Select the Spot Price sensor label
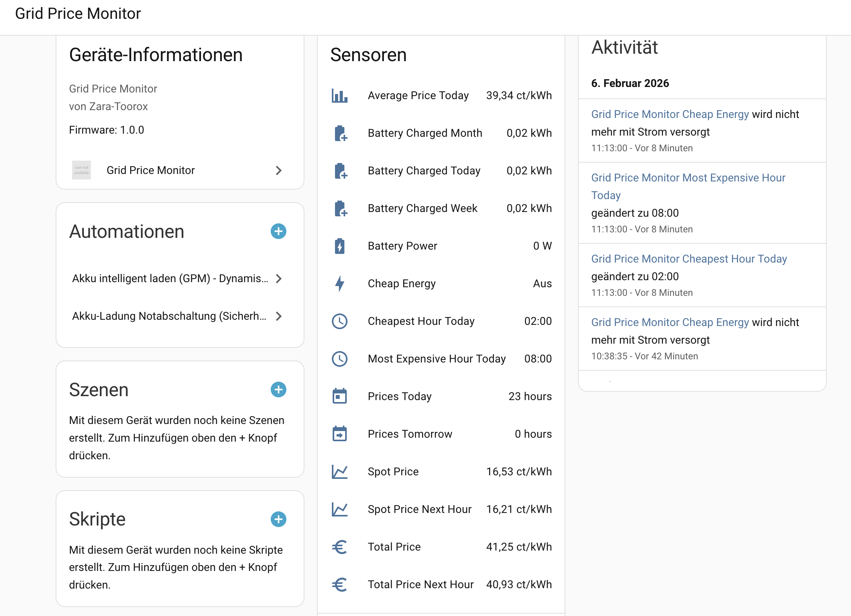The height and width of the screenshot is (616, 851). [x=393, y=472]
